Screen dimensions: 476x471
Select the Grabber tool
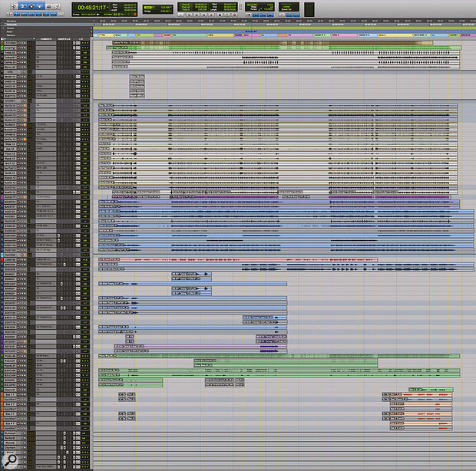(40, 6)
